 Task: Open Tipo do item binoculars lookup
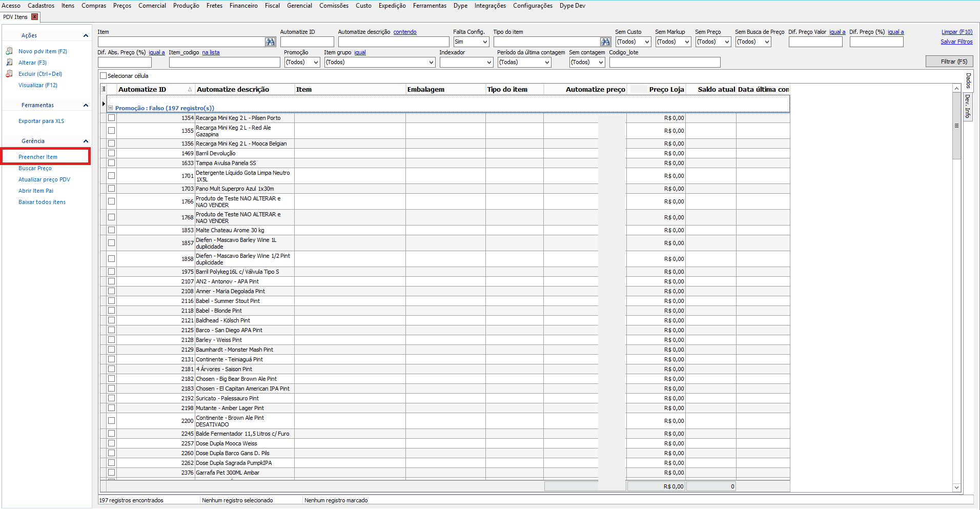605,42
